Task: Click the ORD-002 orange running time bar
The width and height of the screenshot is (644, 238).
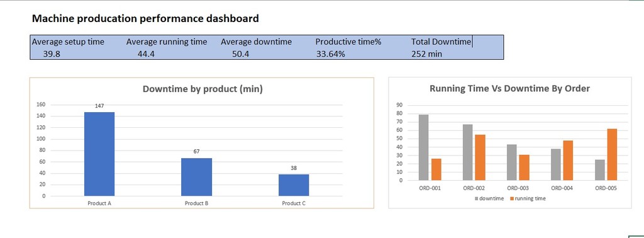Action: tap(480, 157)
